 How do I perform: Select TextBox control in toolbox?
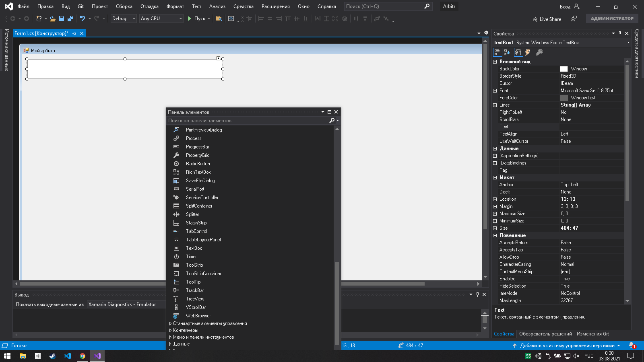(x=194, y=248)
